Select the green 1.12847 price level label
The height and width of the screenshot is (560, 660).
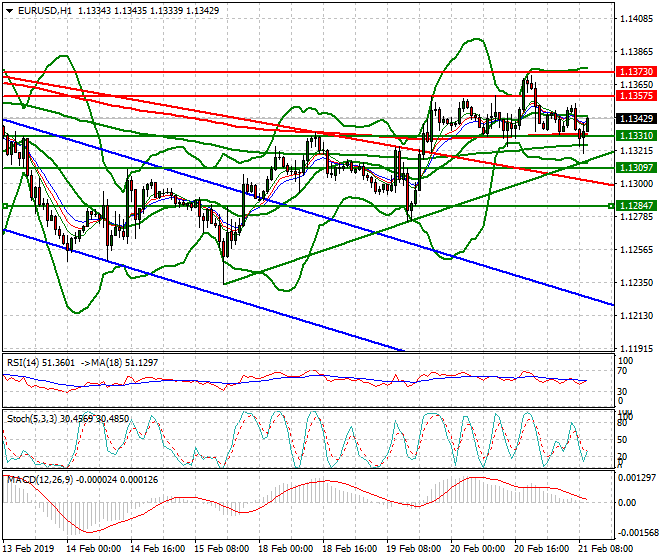click(x=636, y=205)
